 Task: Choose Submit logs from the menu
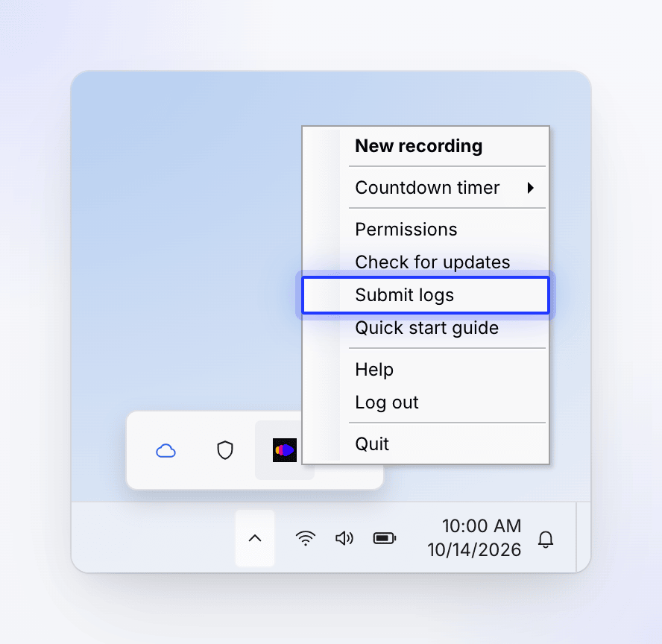pos(426,295)
